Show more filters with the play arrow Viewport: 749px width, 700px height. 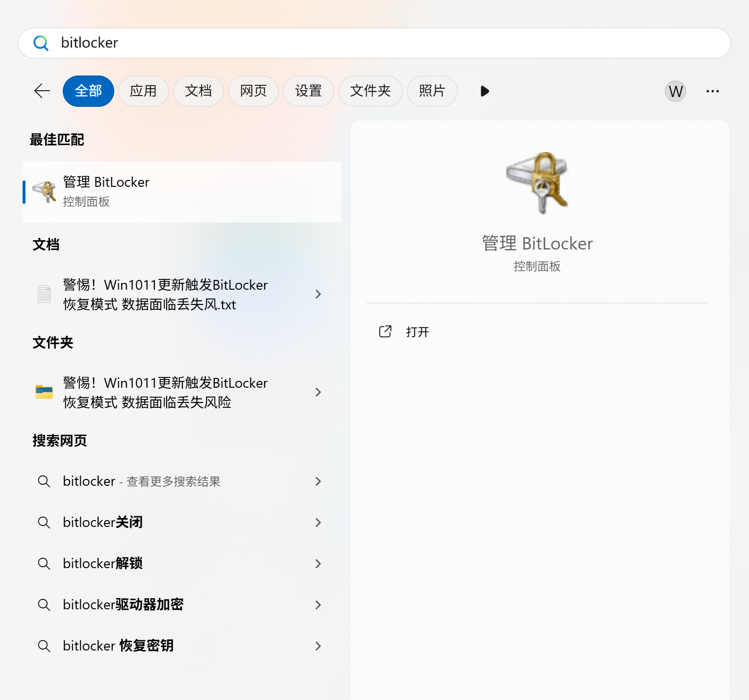tap(485, 91)
